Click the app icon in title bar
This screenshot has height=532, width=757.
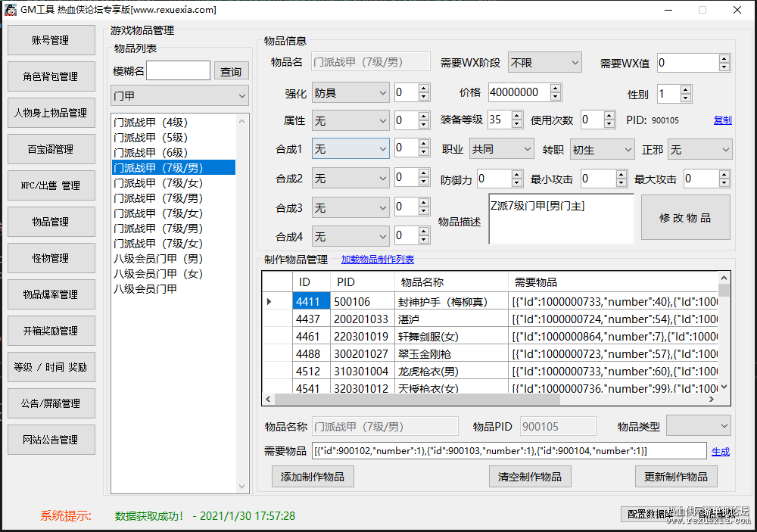click(11, 10)
